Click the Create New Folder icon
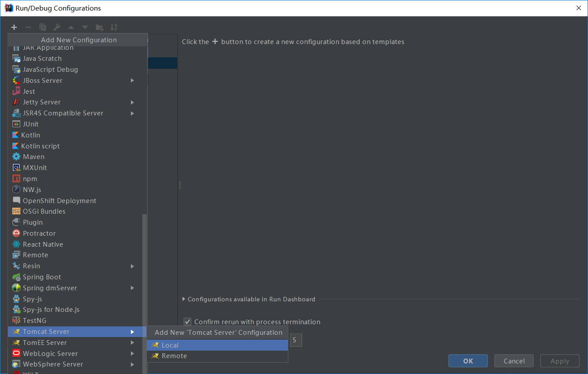This screenshot has height=374, width=588. (99, 27)
